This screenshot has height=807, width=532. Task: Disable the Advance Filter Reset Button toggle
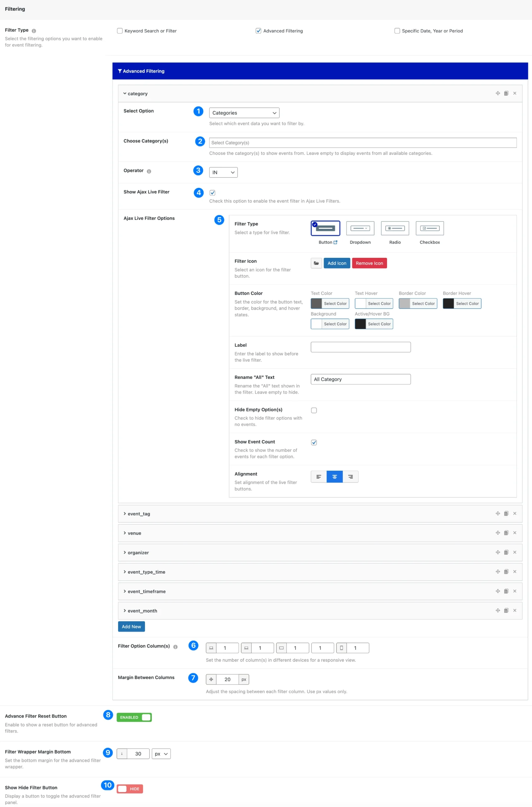pyautogui.click(x=134, y=717)
